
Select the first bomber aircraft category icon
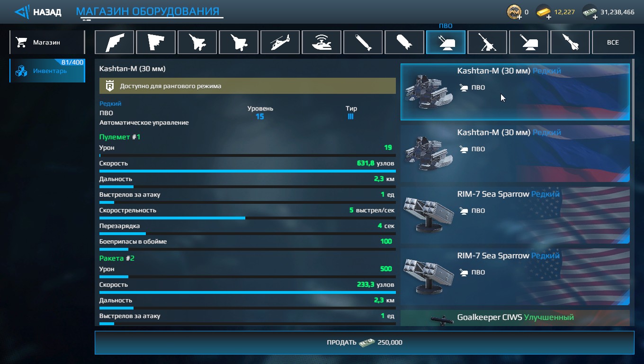pyautogui.click(x=115, y=42)
